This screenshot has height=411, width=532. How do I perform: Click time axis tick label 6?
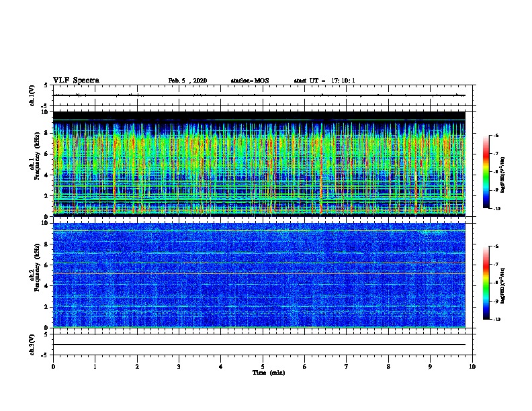tap(305, 367)
